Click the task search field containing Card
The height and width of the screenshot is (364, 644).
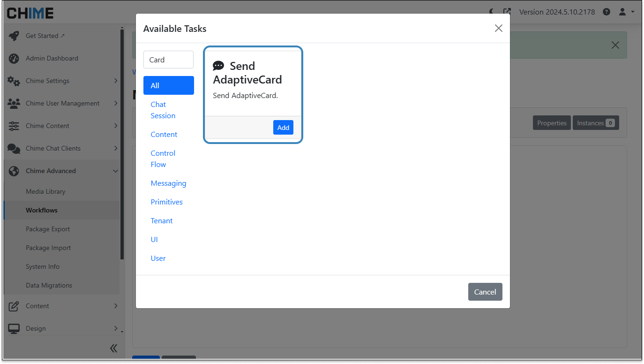(x=168, y=60)
